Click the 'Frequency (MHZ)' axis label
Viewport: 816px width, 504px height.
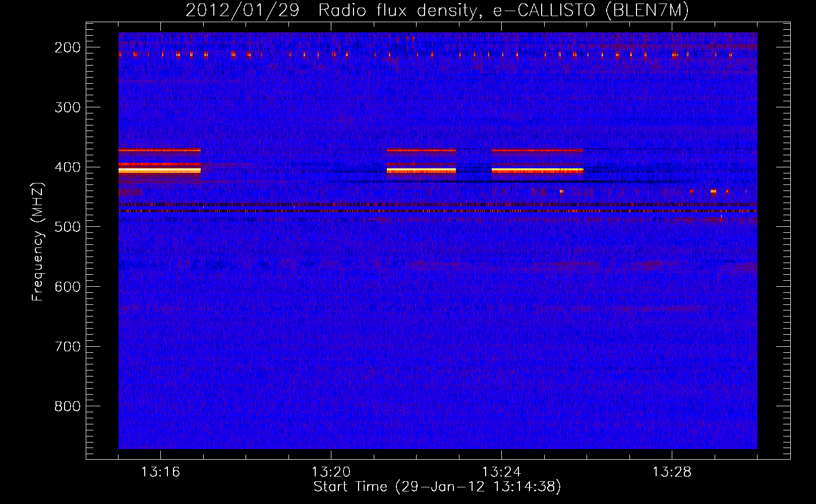coord(38,241)
